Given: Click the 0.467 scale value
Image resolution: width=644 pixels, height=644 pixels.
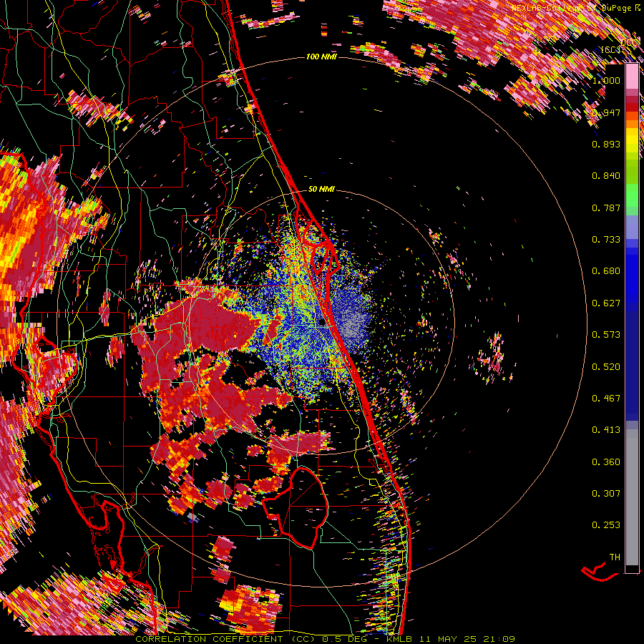Looking at the screenshot, I should pyautogui.click(x=606, y=399).
